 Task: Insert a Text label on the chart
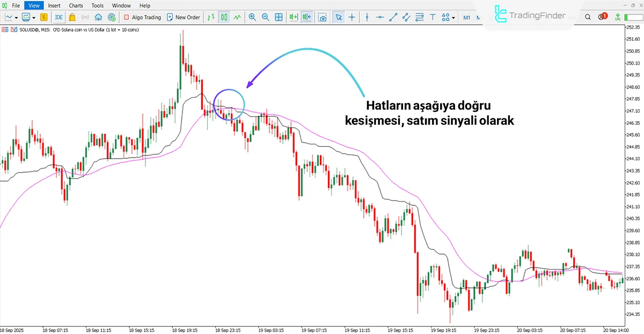(x=432, y=17)
